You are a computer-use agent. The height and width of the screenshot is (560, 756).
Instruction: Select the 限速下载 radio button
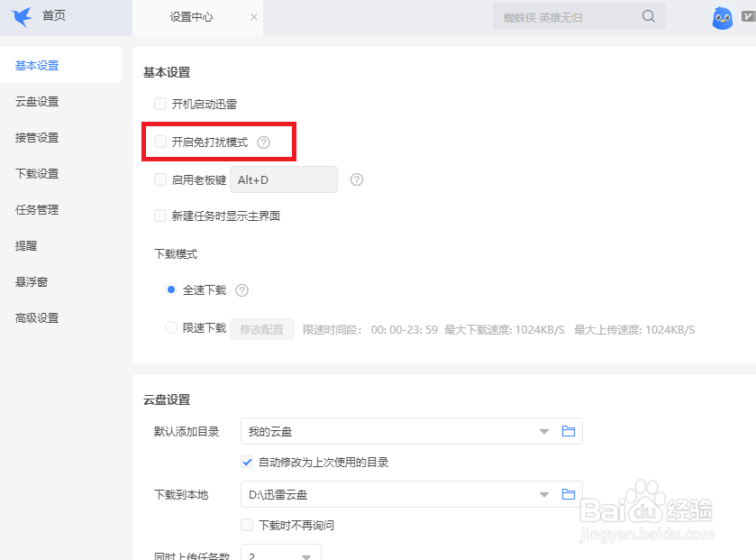pos(171,327)
